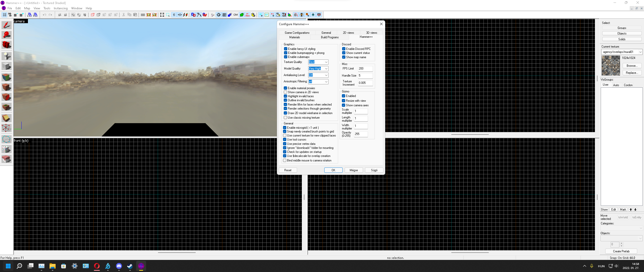The height and width of the screenshot is (272, 644).
Task: Open the Texture Application tool
Action: [6, 77]
